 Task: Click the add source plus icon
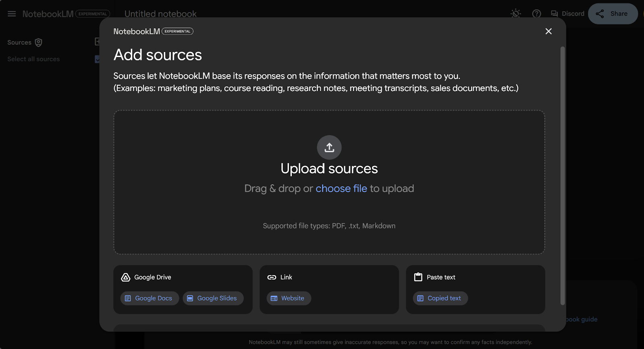[x=97, y=42]
